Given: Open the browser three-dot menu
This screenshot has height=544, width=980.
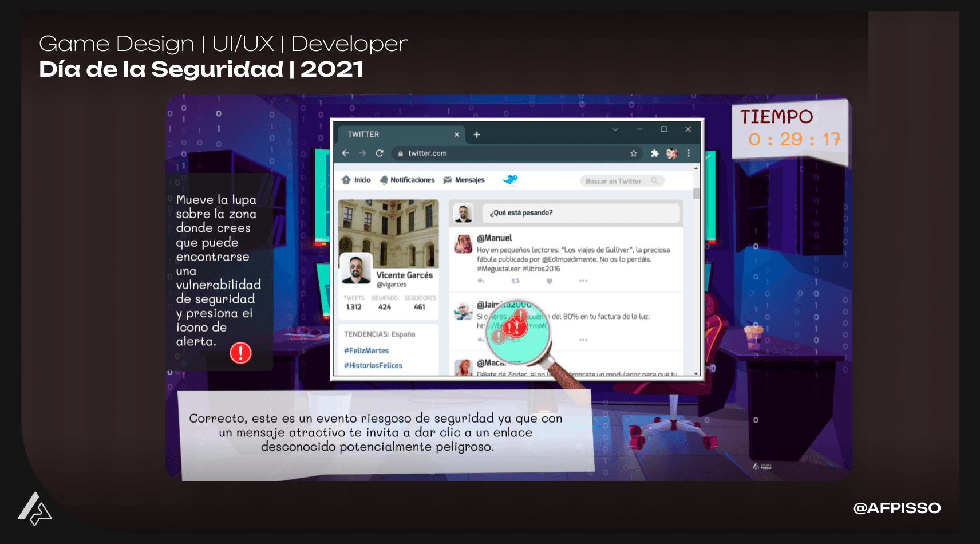Looking at the screenshot, I should coord(689,153).
